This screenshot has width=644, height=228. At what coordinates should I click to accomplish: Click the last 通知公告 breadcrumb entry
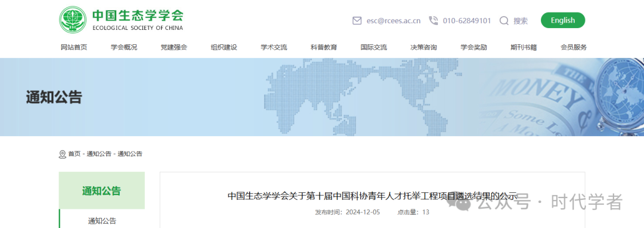(130, 154)
